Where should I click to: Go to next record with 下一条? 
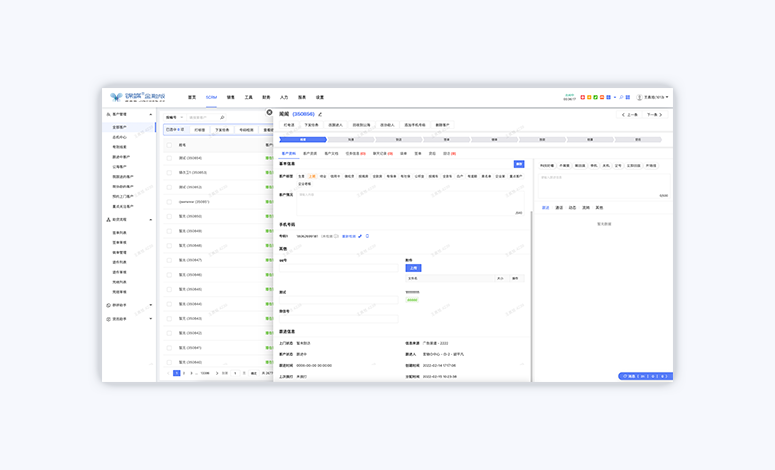click(x=653, y=115)
